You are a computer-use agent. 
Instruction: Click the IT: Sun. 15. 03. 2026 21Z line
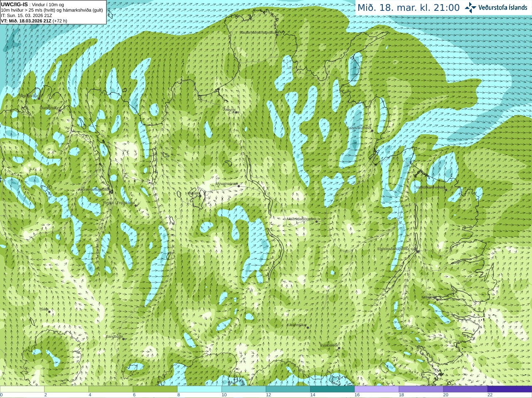point(26,15)
